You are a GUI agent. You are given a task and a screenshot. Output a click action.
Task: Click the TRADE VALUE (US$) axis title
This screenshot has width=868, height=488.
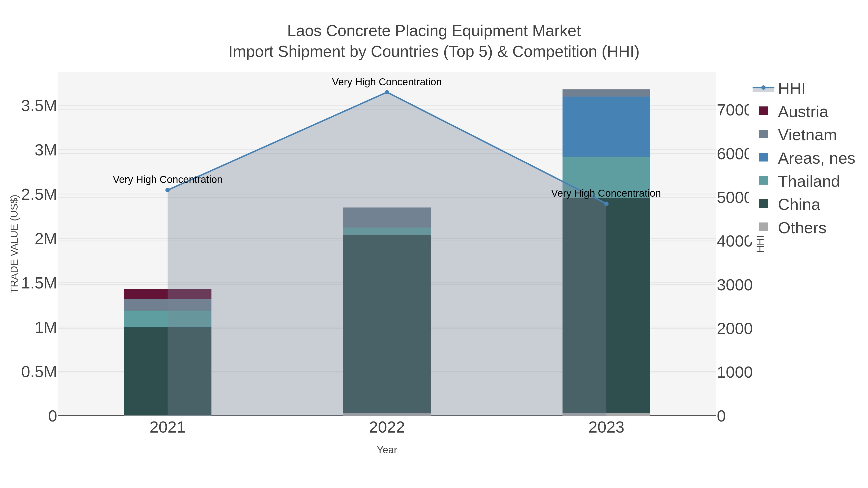coord(14,244)
